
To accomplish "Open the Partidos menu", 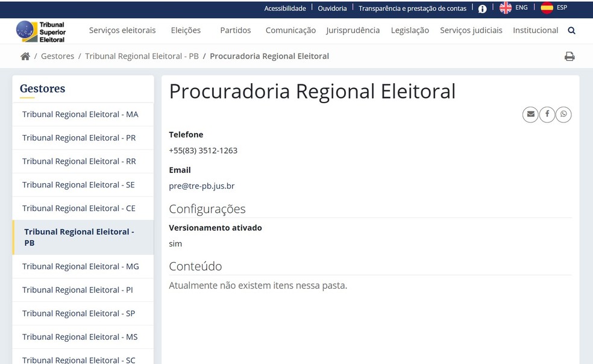I will click(x=235, y=30).
